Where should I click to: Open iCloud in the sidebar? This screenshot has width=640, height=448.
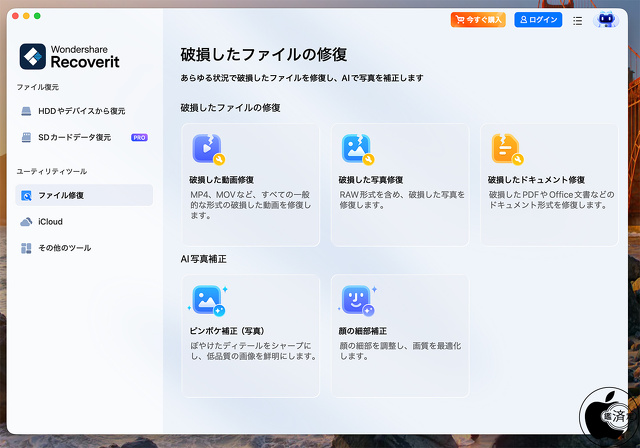pyautogui.click(x=84, y=222)
